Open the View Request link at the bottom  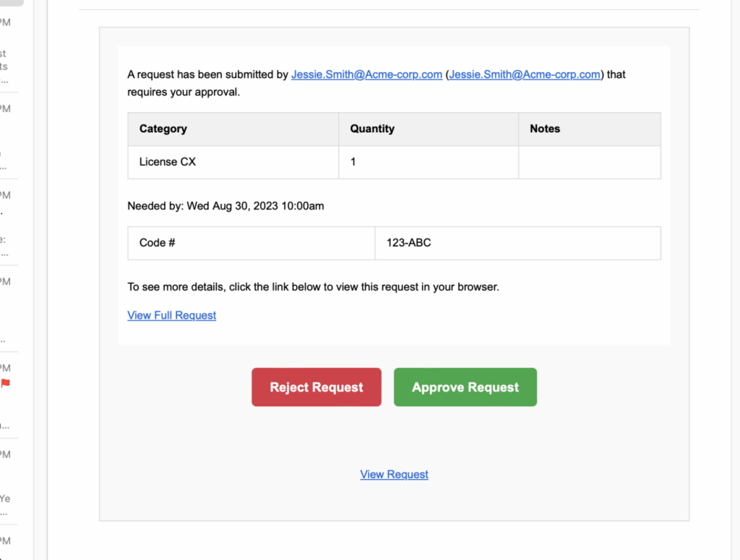tap(394, 474)
